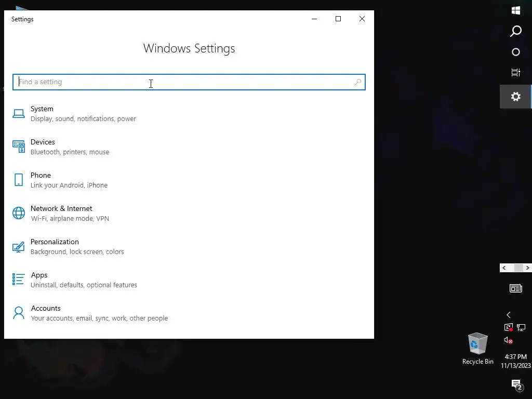Open Cortana circle on taskbar
Viewport: 532px width, 399px height.
[516, 52]
